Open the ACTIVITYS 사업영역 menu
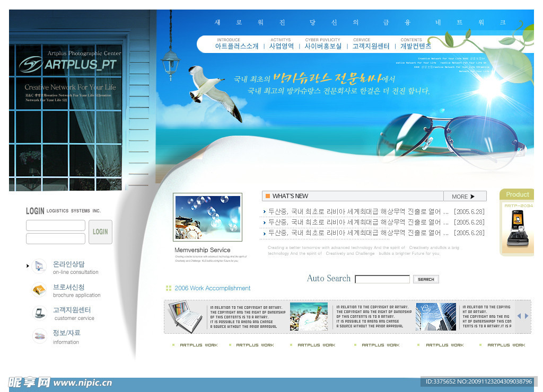 coord(281,44)
